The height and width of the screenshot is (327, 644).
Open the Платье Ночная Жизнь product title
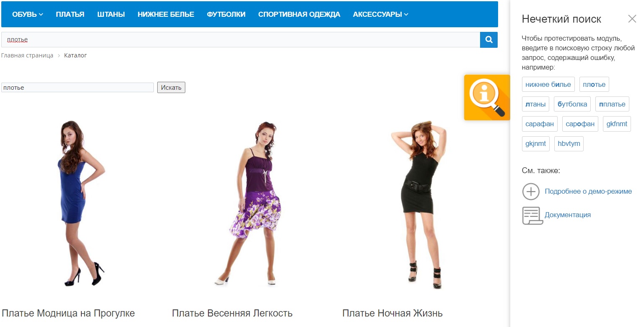point(392,313)
